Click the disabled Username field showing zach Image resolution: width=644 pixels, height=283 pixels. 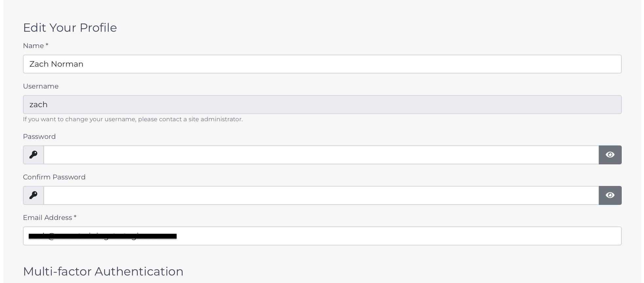[322, 105]
